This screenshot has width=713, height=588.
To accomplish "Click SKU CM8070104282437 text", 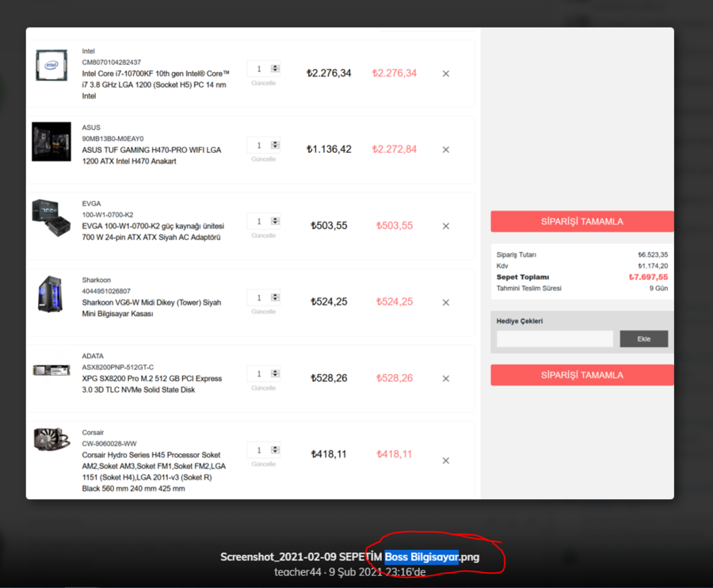I will pos(112,63).
